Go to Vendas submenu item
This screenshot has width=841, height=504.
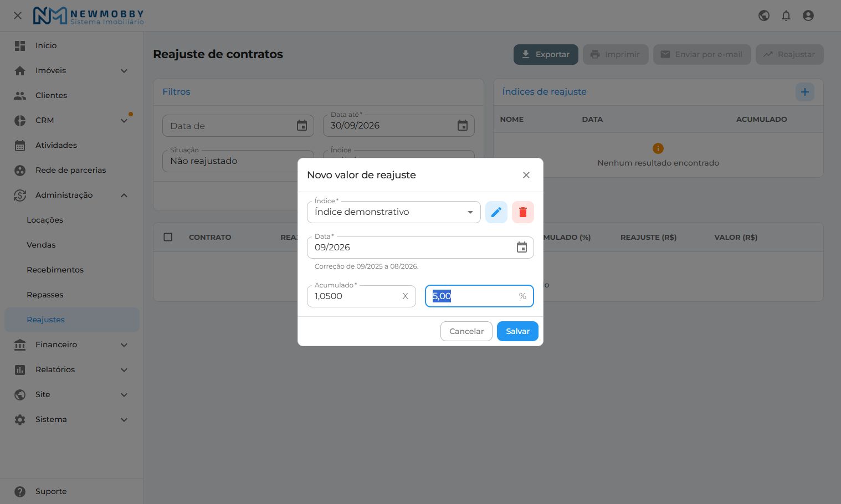pos(72,245)
